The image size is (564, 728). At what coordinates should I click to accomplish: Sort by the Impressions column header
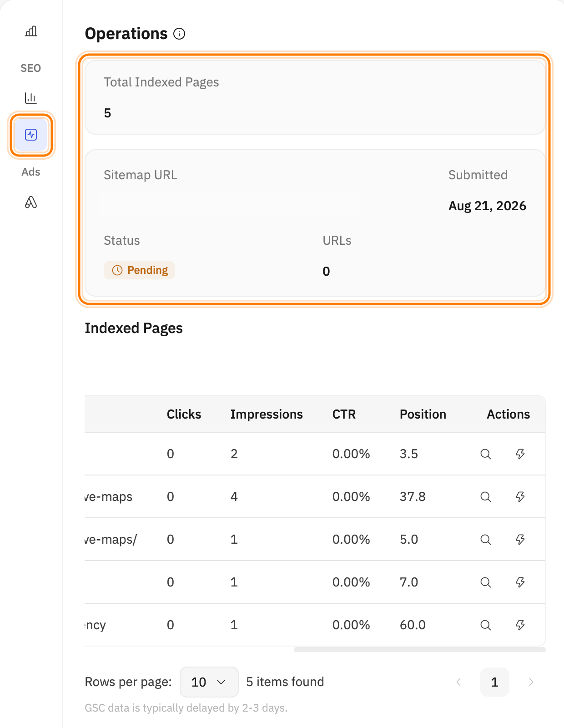pyautogui.click(x=267, y=414)
